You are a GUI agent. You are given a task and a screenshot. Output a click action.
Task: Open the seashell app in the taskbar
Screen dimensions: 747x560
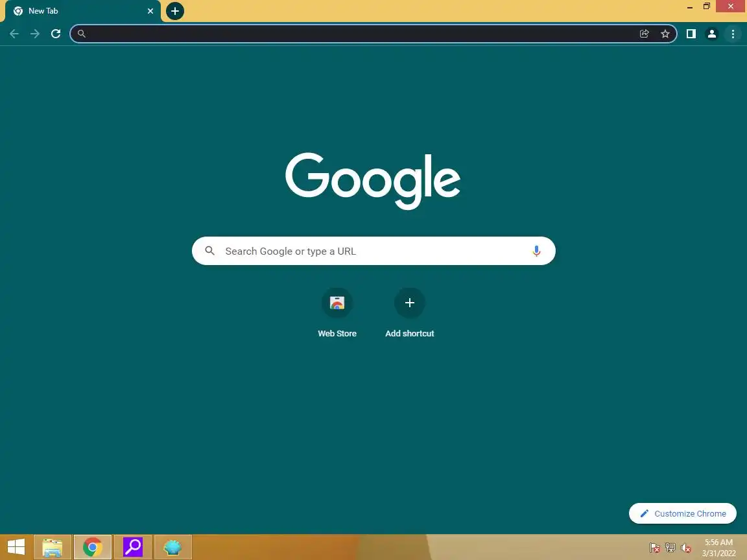(173, 547)
